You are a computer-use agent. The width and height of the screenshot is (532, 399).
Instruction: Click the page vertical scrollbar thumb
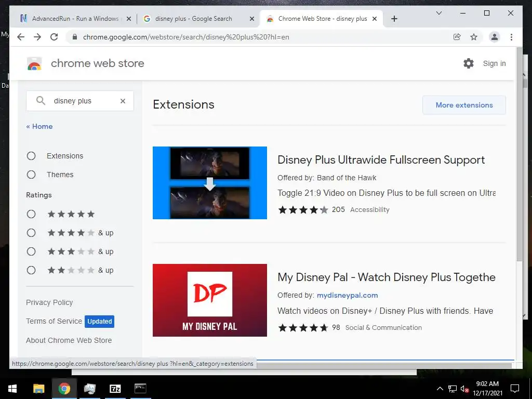(519, 154)
